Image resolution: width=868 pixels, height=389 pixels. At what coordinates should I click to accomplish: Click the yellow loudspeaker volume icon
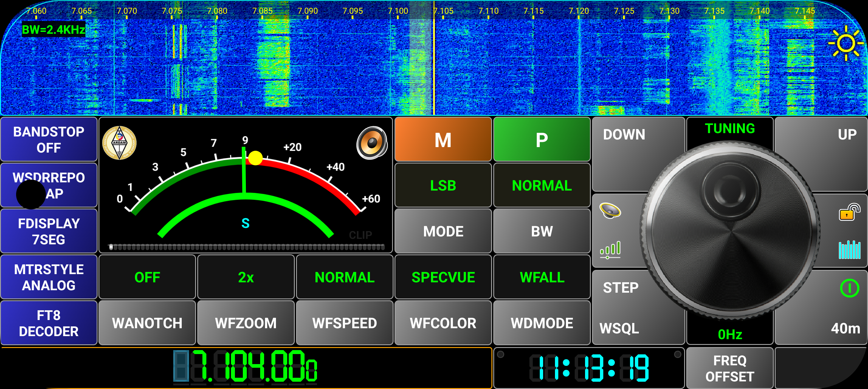pyautogui.click(x=610, y=211)
